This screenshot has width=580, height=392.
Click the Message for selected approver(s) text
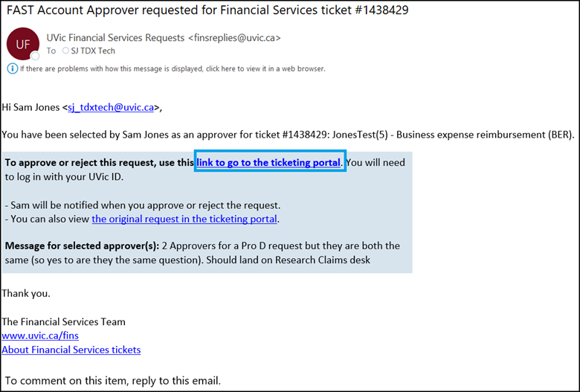82,245
